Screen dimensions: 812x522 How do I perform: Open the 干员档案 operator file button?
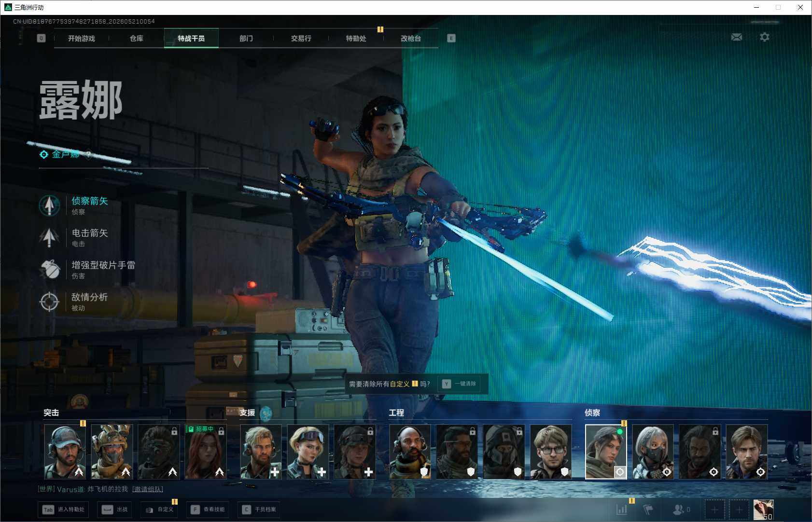click(x=259, y=509)
